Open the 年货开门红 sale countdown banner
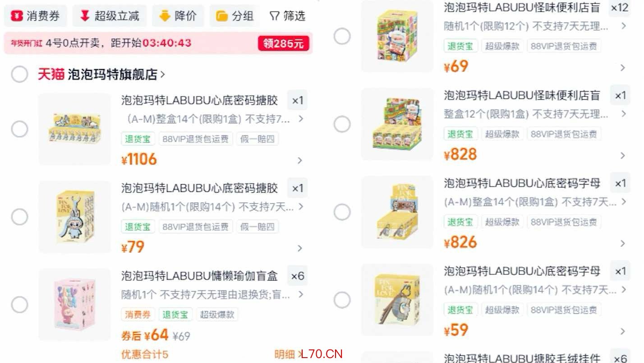 pyautogui.click(x=158, y=43)
